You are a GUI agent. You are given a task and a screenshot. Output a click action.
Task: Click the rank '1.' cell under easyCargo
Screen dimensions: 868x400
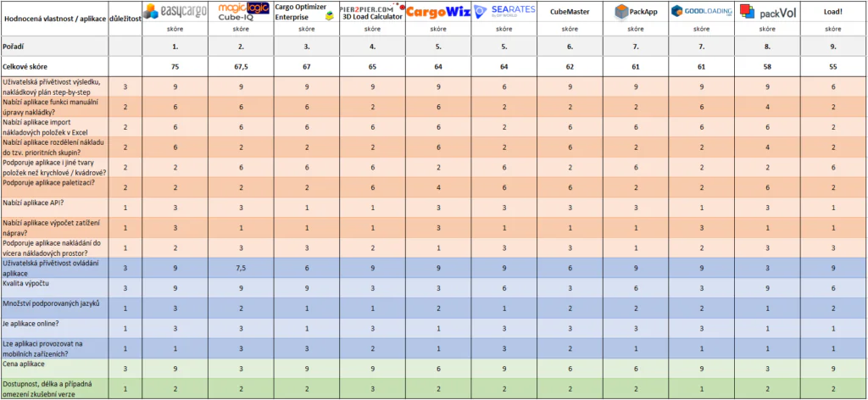pos(175,47)
